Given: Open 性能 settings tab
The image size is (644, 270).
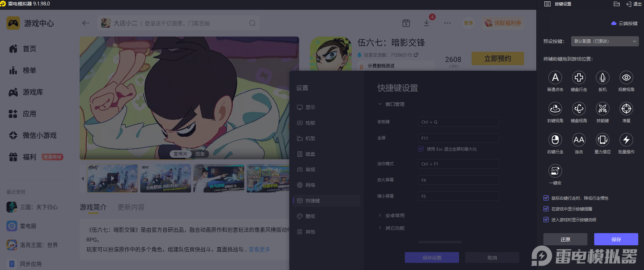Looking at the screenshot, I should click(327, 123).
